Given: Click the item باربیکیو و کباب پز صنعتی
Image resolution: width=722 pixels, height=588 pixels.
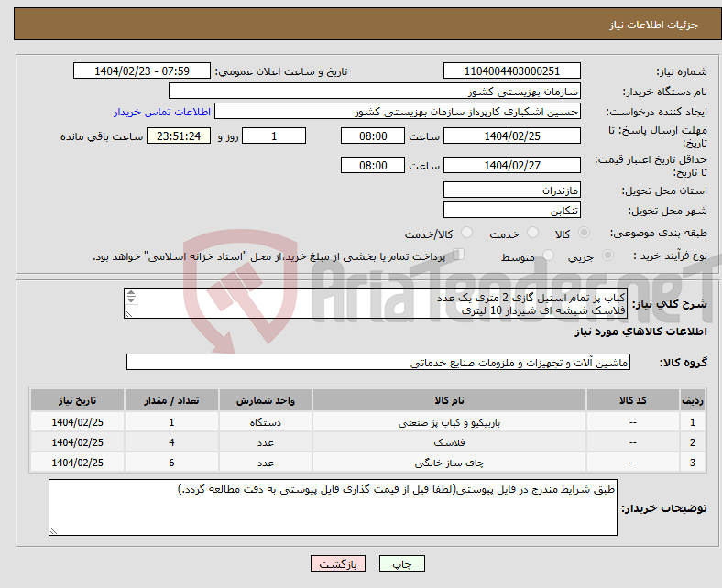Looking at the screenshot, I should pyautogui.click(x=449, y=422).
